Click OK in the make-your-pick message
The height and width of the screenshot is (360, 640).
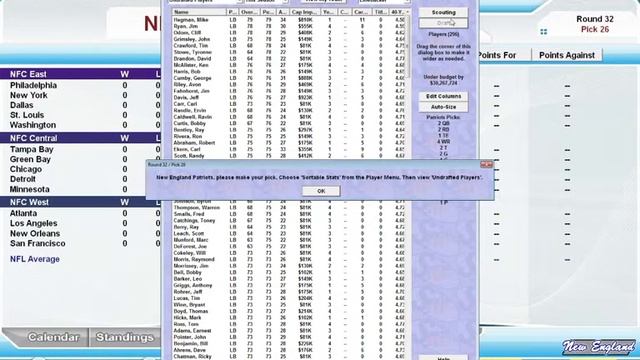click(x=321, y=191)
